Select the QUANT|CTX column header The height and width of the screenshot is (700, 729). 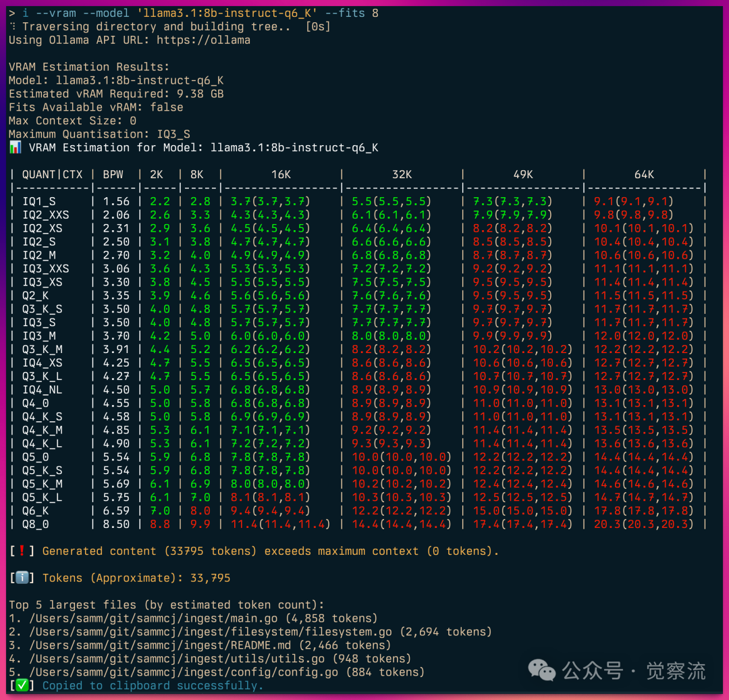click(x=53, y=175)
